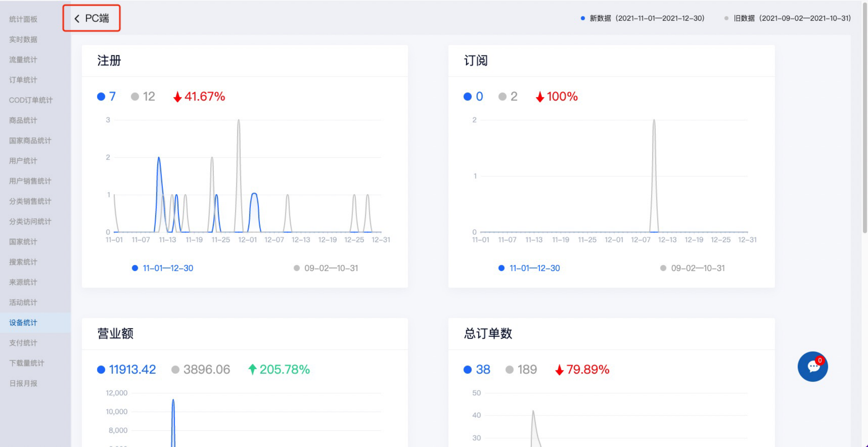This screenshot has height=447, width=868.
Task: Open 来源统计 in the sidebar
Action: tap(23, 282)
